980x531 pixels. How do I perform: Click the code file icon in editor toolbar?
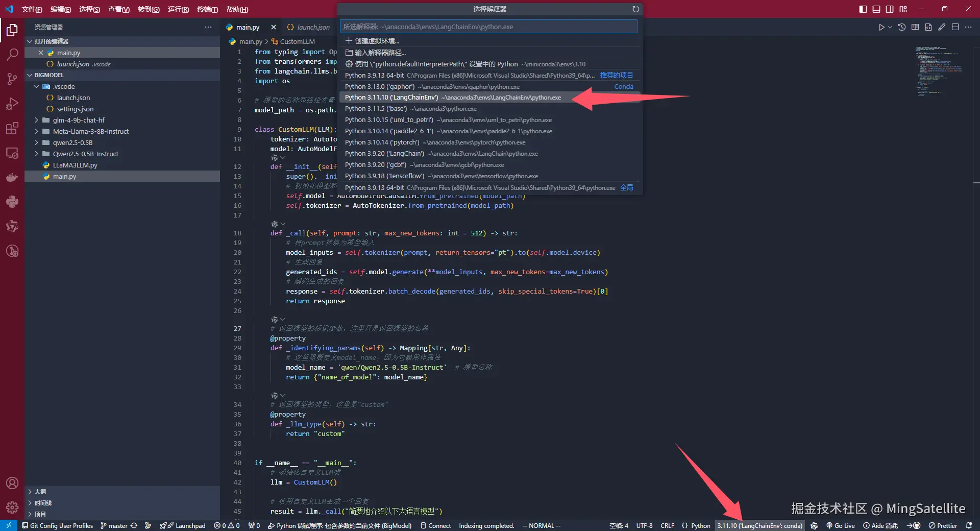[928, 27]
